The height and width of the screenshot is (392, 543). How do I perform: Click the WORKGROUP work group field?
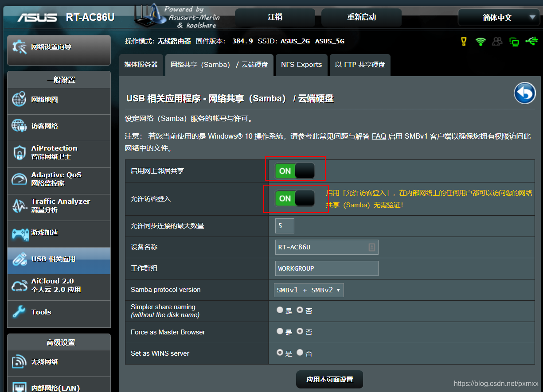[327, 268]
